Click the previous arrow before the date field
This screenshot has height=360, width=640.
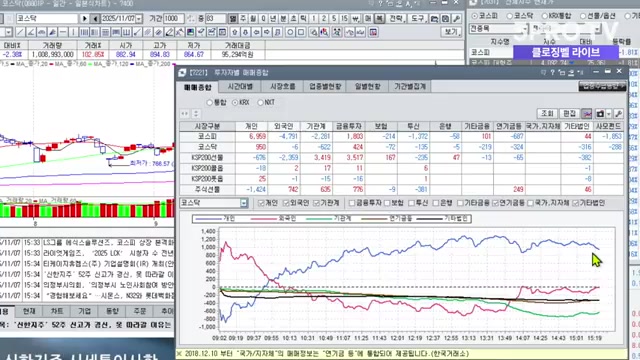pyautogui.click(x=95, y=18)
